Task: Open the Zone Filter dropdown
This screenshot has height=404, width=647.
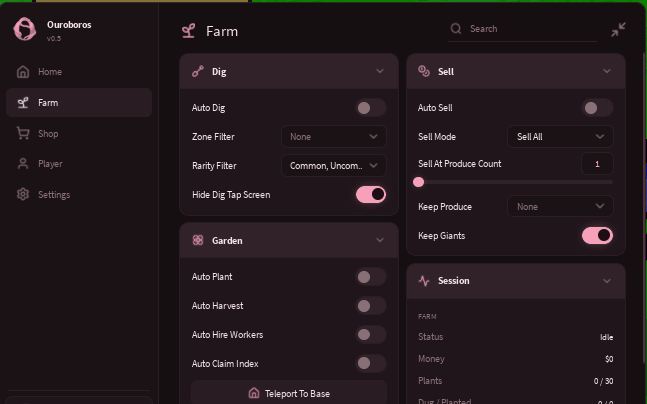Action: click(x=333, y=137)
